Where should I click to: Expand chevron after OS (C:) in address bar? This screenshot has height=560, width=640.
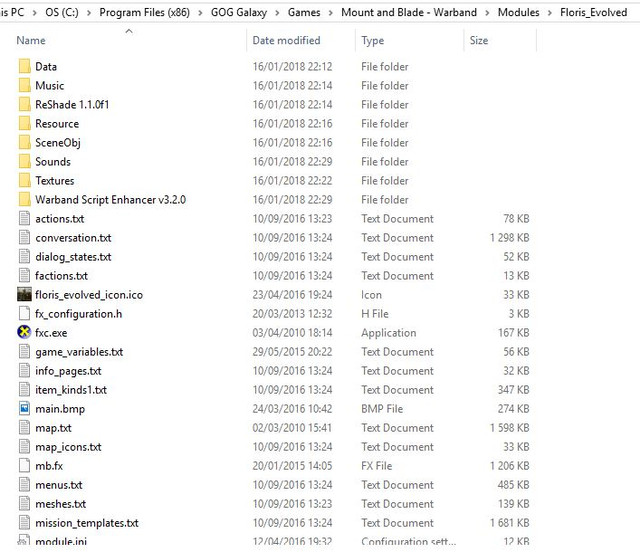point(89,13)
